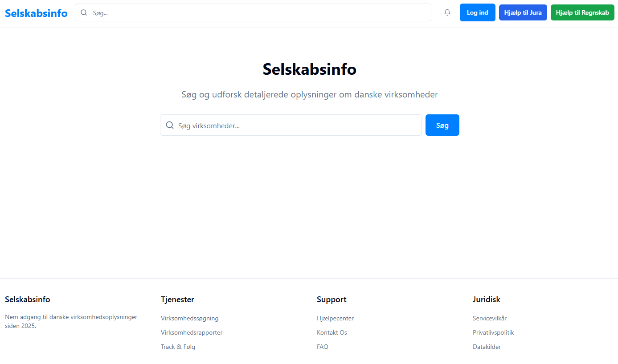
Task: Focus the Søg virksomheder... input field
Action: [296, 125]
